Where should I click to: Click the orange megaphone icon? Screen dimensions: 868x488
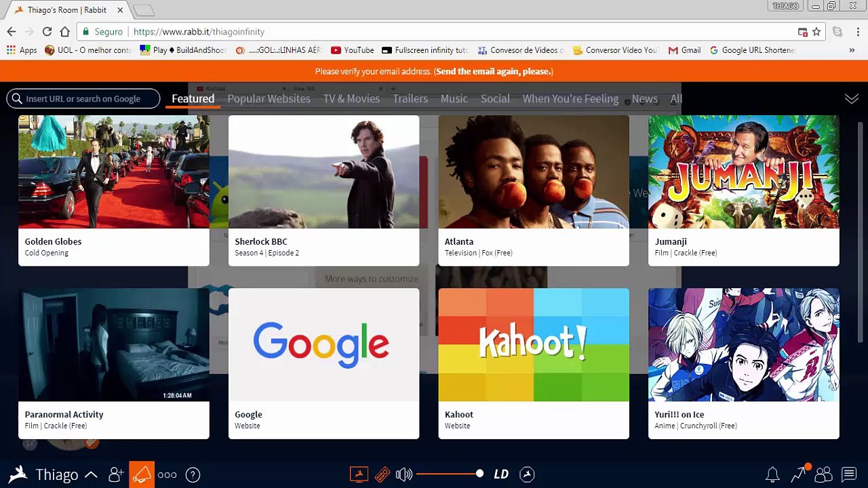click(x=142, y=474)
